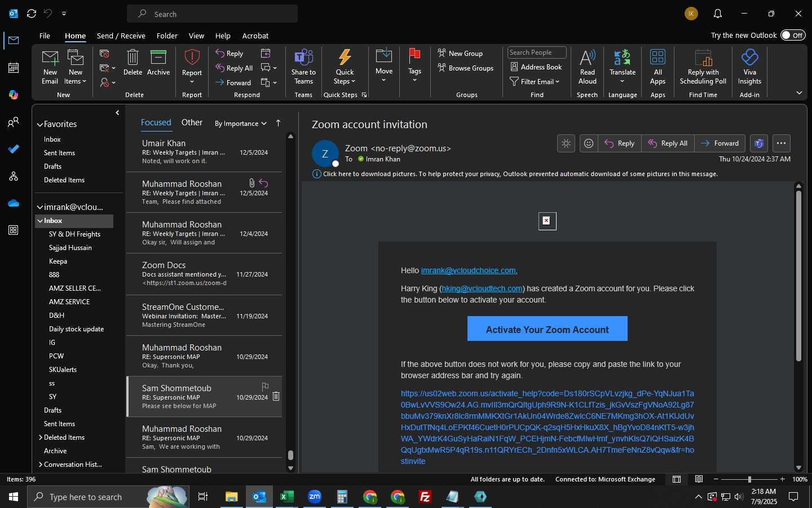
Task: Toggle Try the new Outlook switch
Action: coord(793,35)
